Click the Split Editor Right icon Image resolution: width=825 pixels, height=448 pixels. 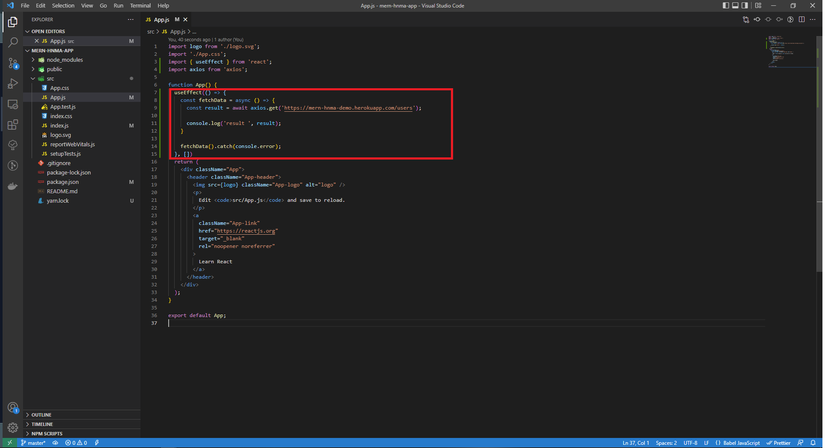pos(801,19)
